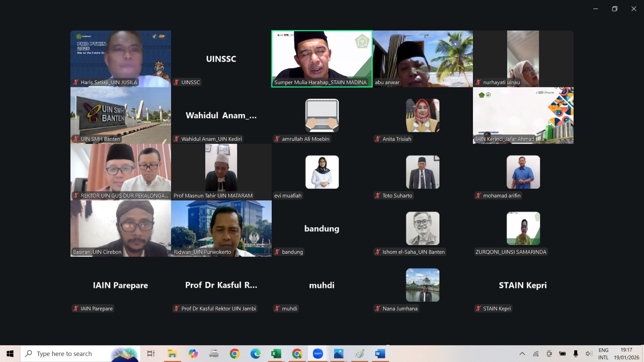644x362 pixels.
Task: Click the Ishom el-Saha participant tile
Action: (422, 228)
